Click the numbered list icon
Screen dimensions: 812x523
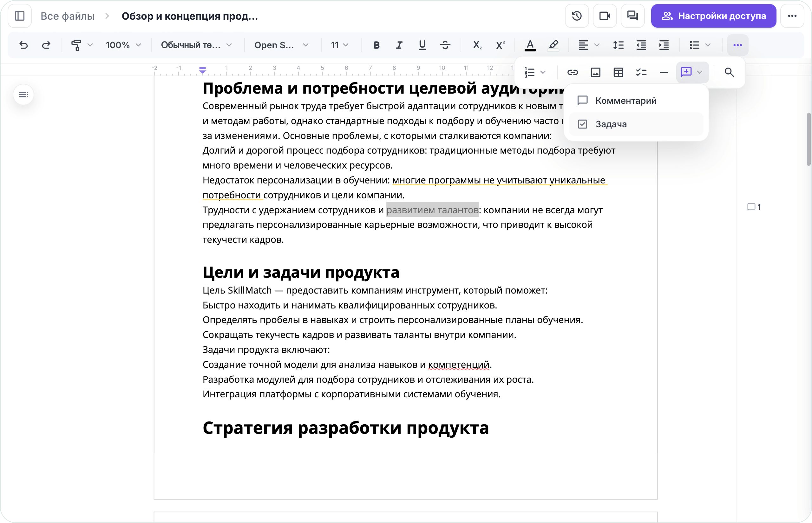click(x=529, y=72)
